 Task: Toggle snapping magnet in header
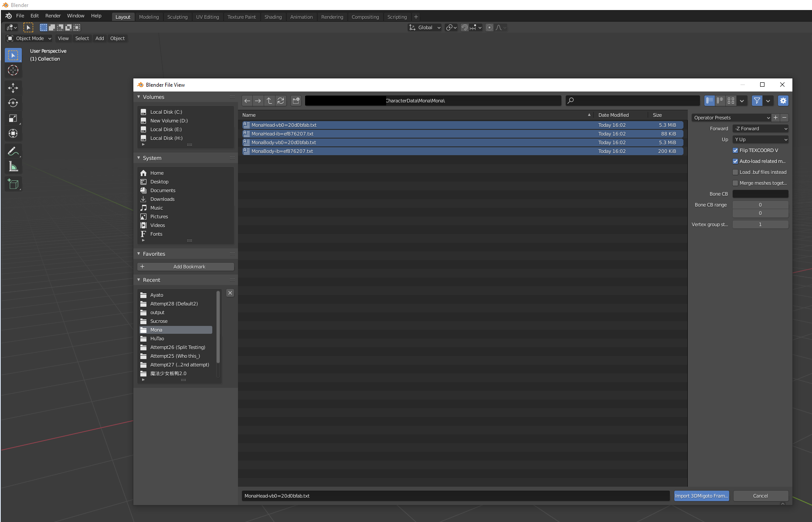465,27
